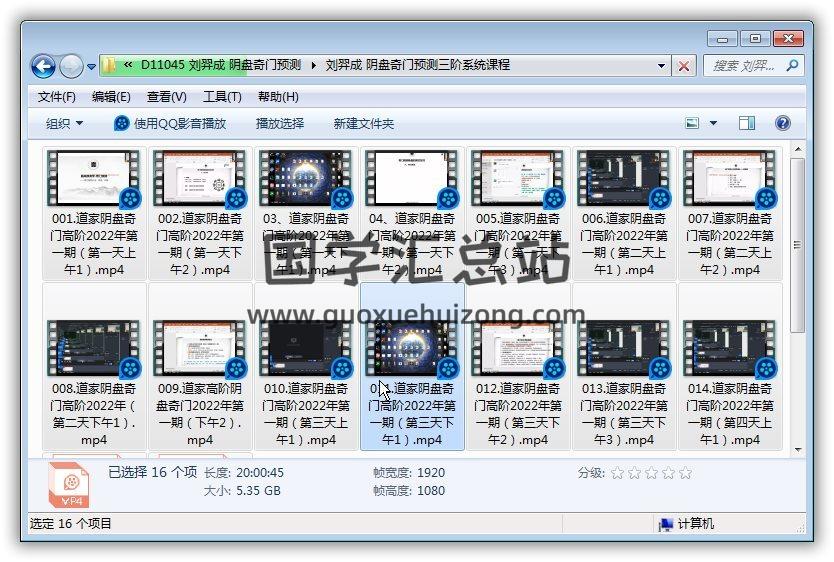Image resolution: width=834 pixels, height=562 pixels.
Task: Click the red X stop button in address bar
Action: click(x=684, y=66)
